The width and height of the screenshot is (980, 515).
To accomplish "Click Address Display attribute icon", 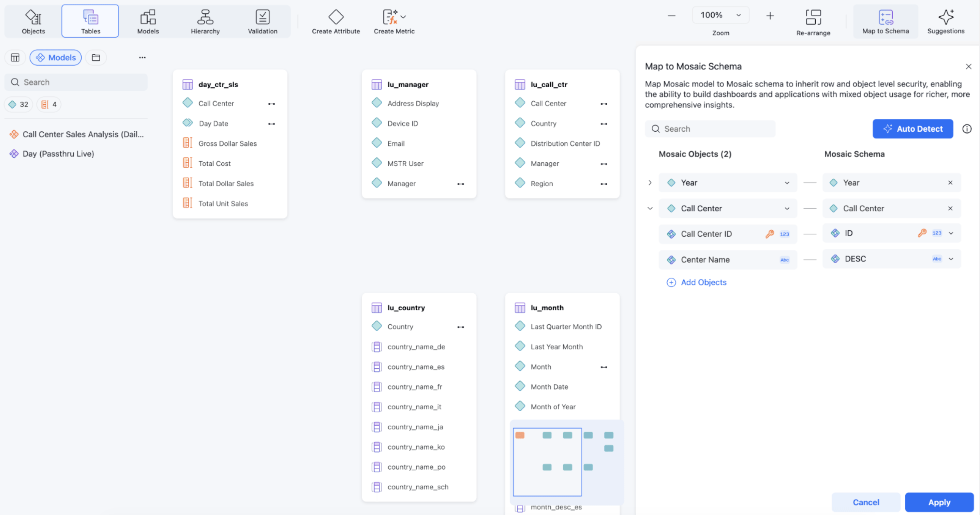I will tap(377, 103).
